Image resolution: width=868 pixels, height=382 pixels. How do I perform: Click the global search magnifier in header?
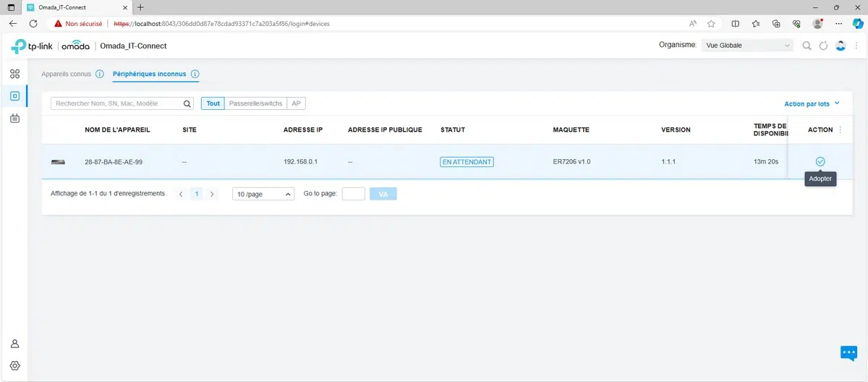point(807,46)
